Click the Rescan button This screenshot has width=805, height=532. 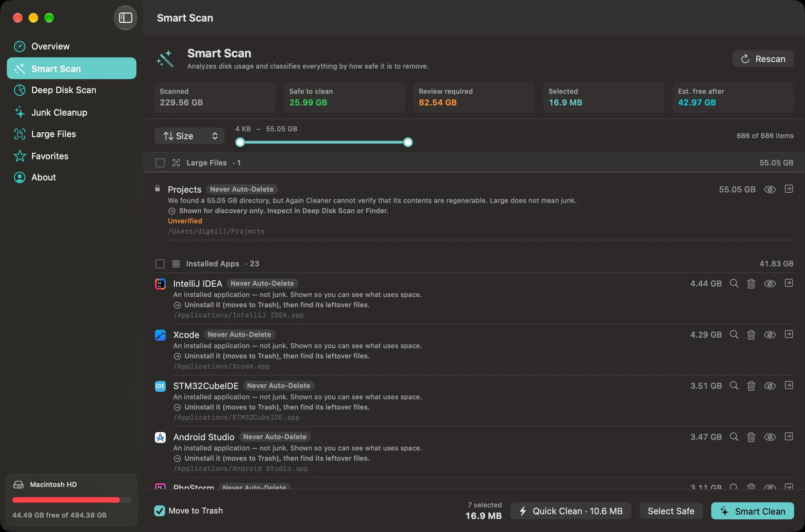tap(763, 59)
